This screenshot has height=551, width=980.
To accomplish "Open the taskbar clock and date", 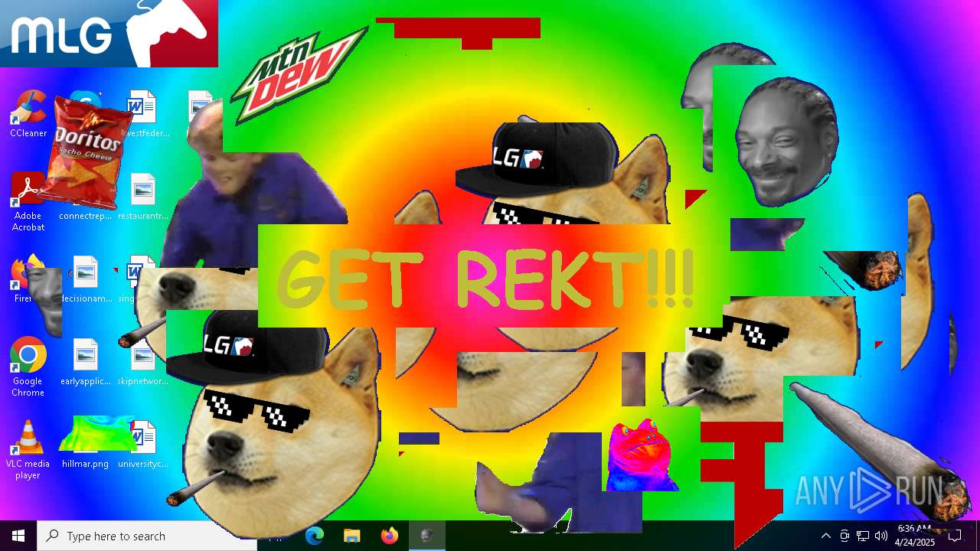I will point(915,536).
